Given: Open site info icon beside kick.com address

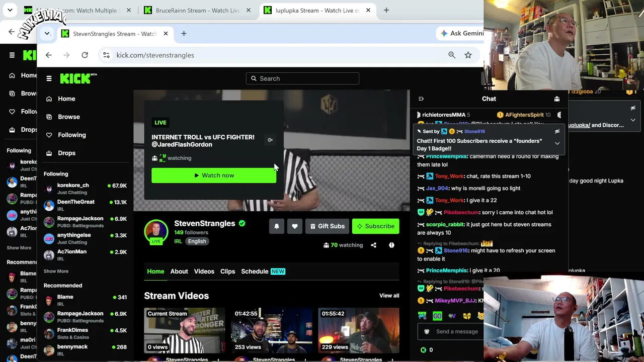Looking at the screenshot, I should tap(106, 55).
